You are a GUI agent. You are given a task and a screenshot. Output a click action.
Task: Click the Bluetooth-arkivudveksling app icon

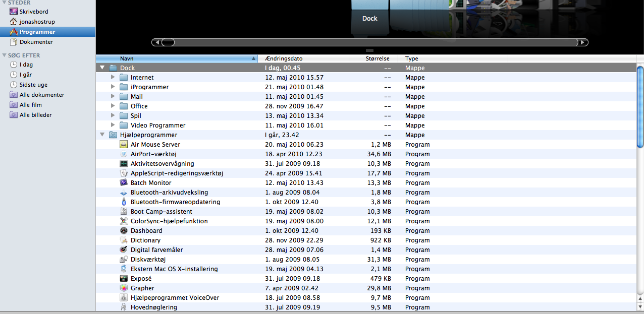click(x=124, y=193)
